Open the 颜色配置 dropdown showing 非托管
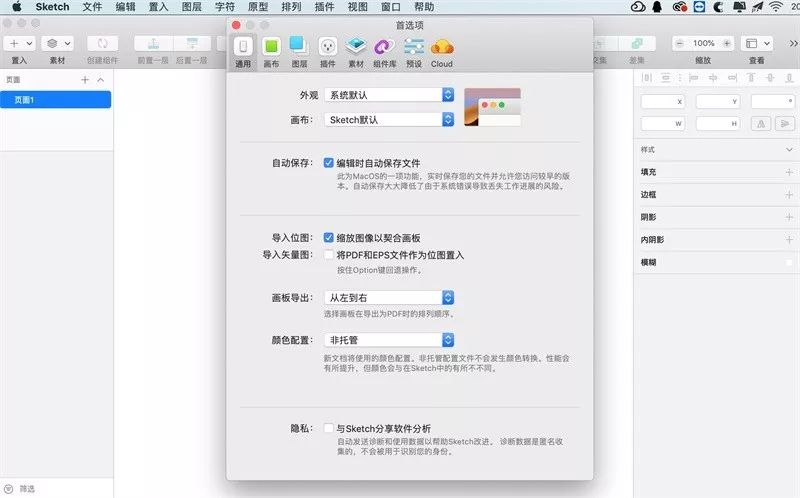 pos(389,340)
